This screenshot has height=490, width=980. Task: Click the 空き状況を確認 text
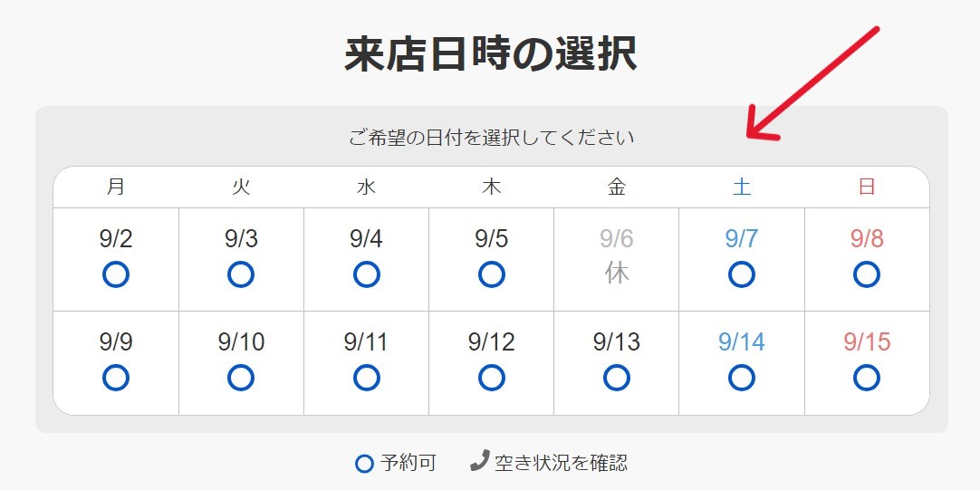(x=561, y=463)
